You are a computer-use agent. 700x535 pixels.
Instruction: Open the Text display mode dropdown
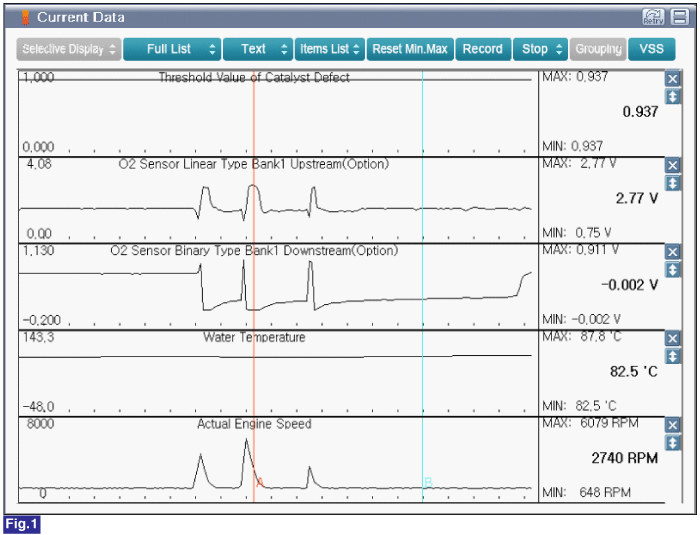pyautogui.click(x=258, y=49)
